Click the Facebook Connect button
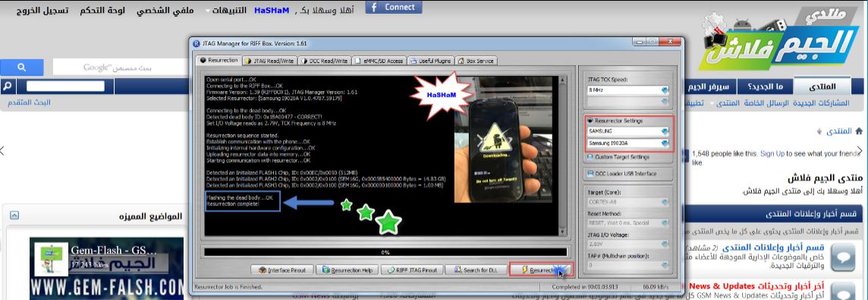The height and width of the screenshot is (300, 868). 394,7
